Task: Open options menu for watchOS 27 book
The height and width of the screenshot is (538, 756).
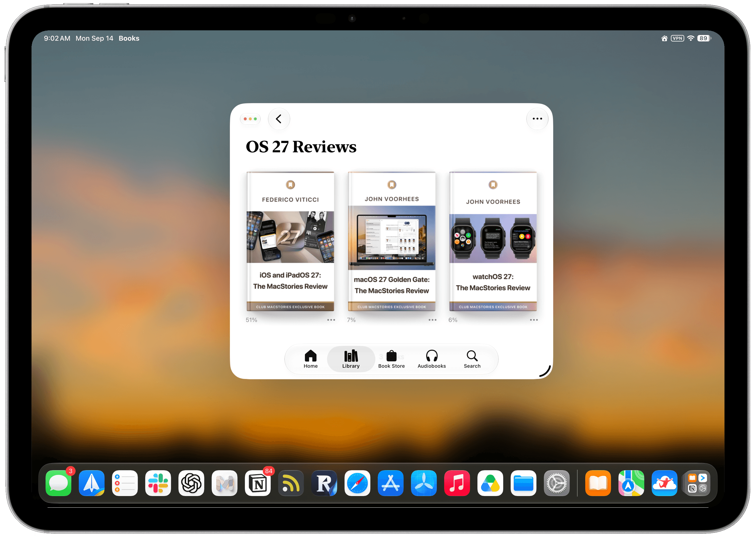Action: click(533, 320)
